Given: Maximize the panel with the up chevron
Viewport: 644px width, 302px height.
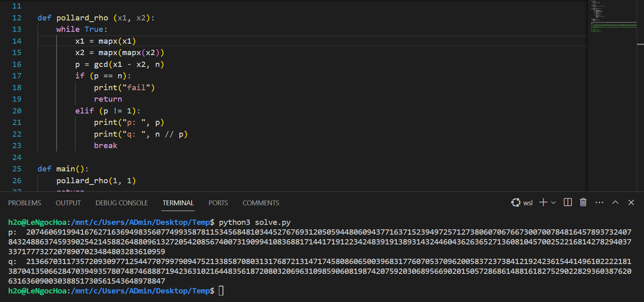Looking at the screenshot, I should pyautogui.click(x=615, y=202).
